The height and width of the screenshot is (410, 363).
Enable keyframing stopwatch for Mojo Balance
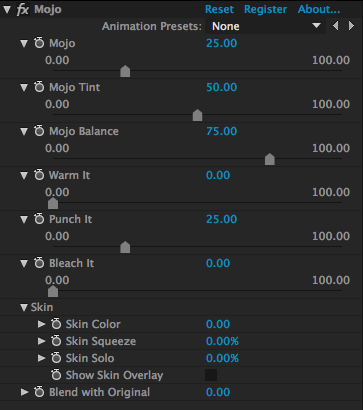click(39, 131)
